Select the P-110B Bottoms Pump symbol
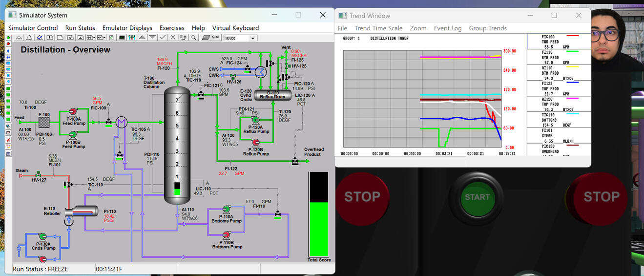 click(x=227, y=234)
